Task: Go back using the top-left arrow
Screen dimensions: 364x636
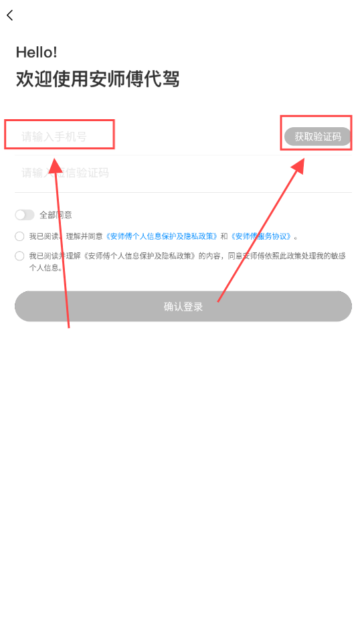Action: (10, 15)
